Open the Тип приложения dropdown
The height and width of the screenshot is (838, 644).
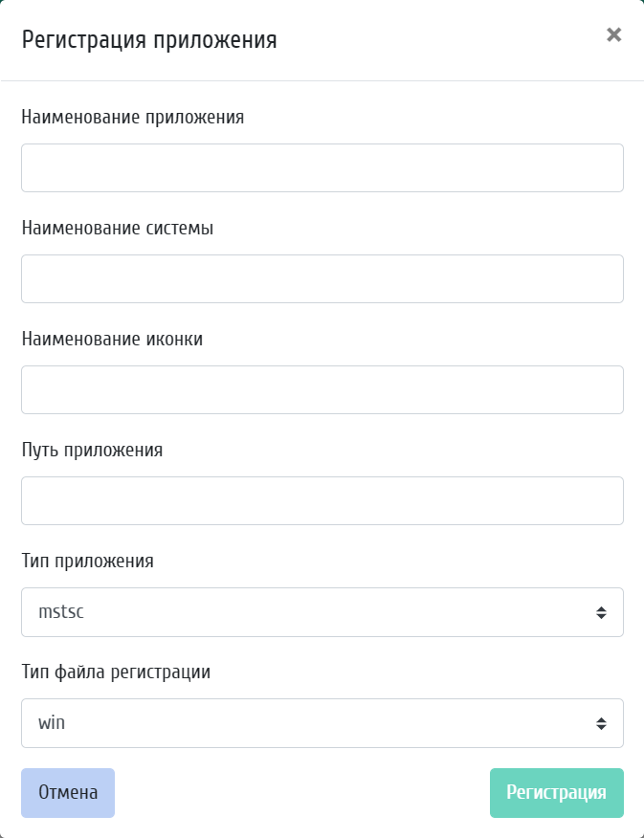pyautogui.click(x=322, y=612)
